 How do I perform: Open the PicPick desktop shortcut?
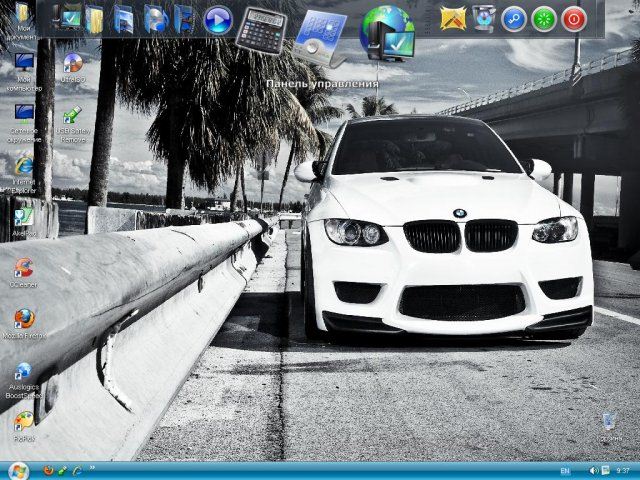pos(24,427)
